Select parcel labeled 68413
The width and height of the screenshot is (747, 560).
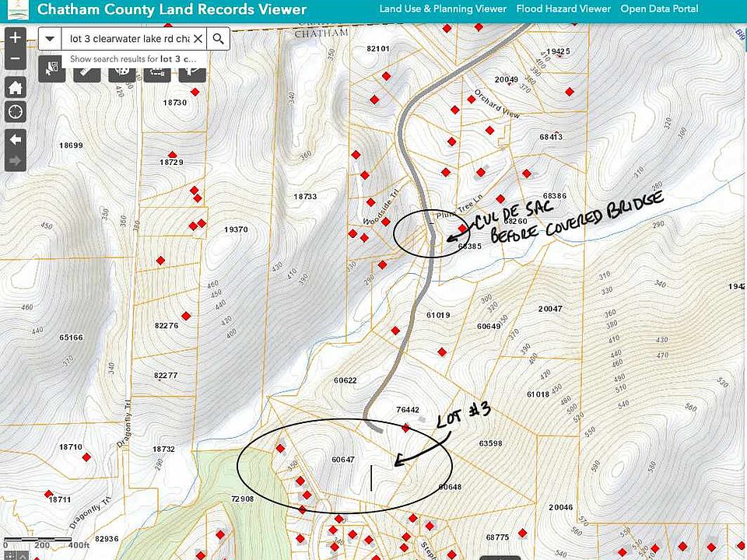point(551,137)
